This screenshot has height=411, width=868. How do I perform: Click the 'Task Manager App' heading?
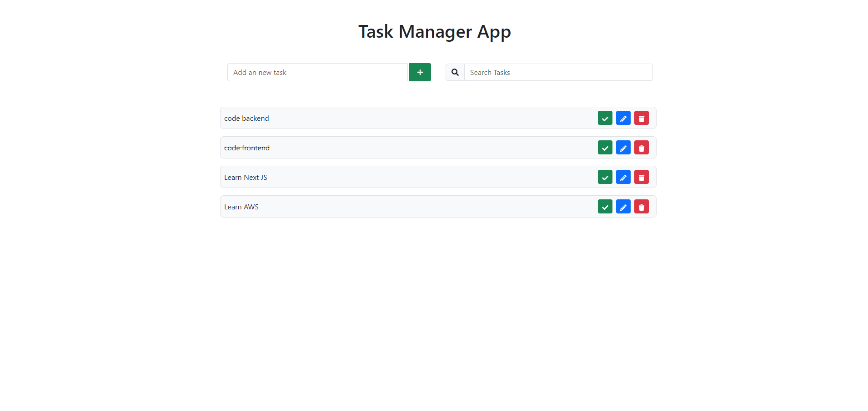(434, 32)
